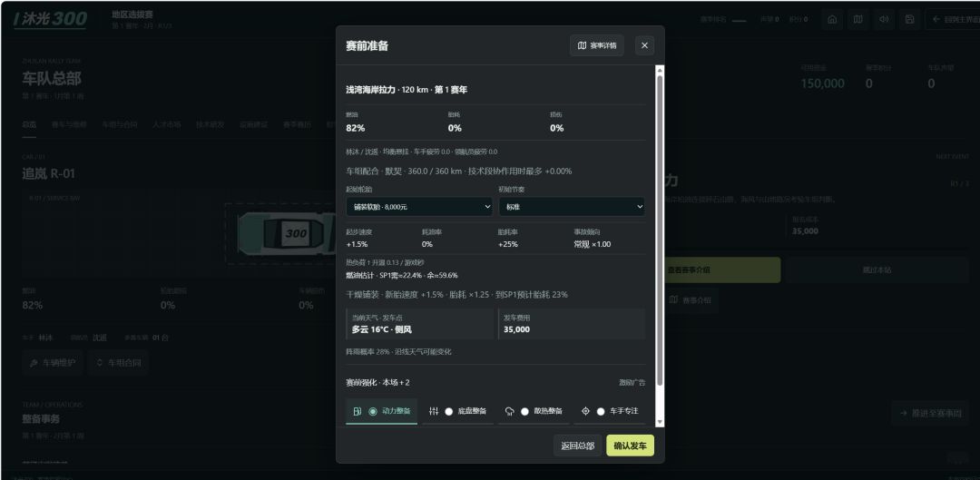Click the home icon in background header
Screen dimensions: 980x480
(x=832, y=19)
